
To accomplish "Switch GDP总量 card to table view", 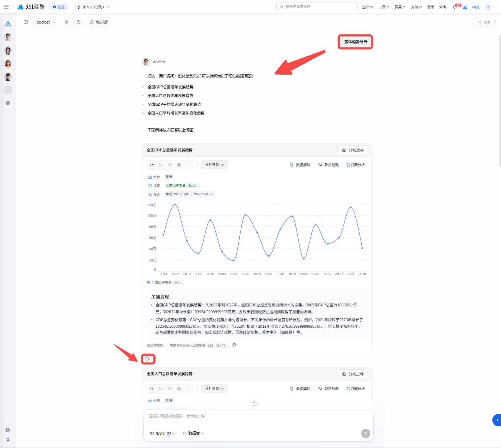I will pyautogui.click(x=179, y=165).
